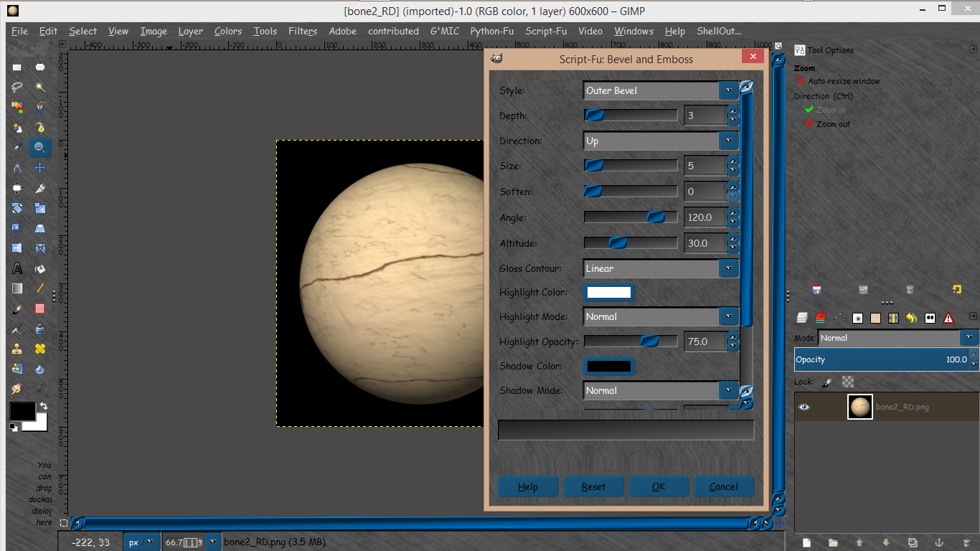Select the Blend gradient tool
Viewport: 980px width, 551px height.
(17, 288)
